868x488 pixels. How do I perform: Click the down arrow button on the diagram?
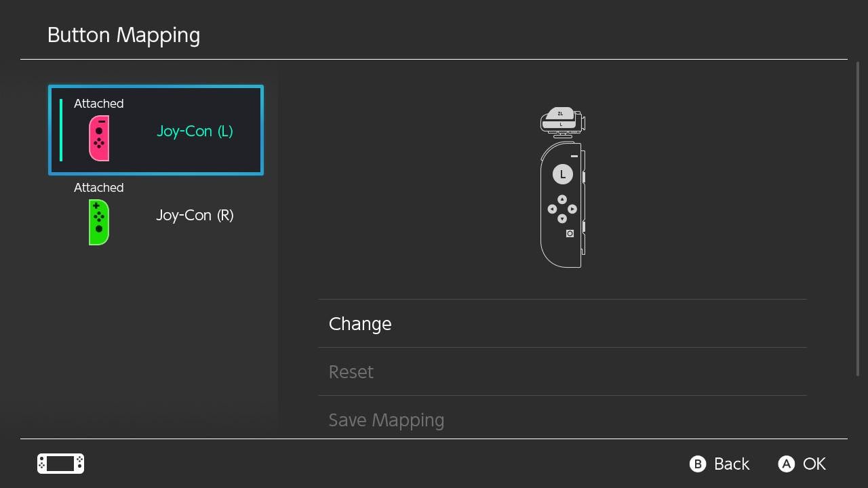point(562,218)
